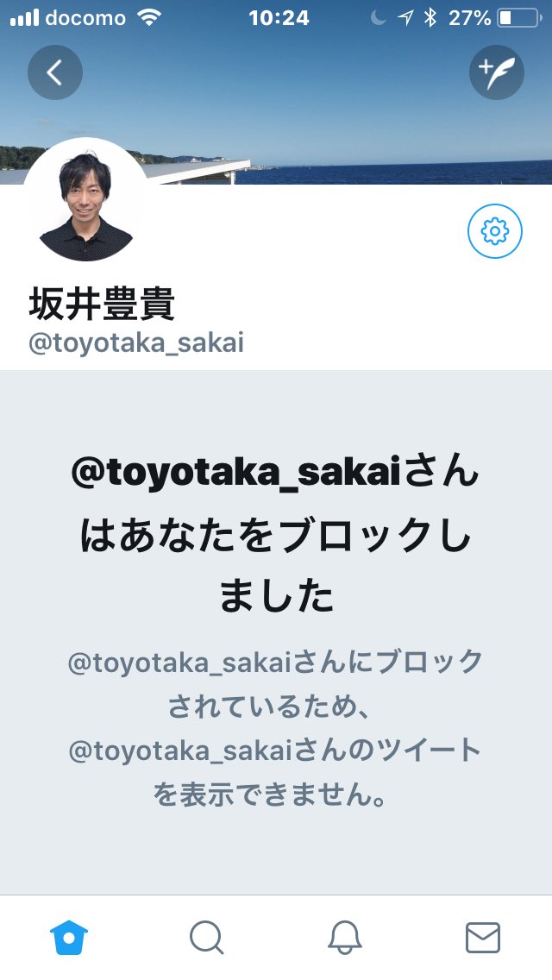This screenshot has width=552, height=980.
Task: Select the display name 坂井豊貴
Action: (102, 304)
